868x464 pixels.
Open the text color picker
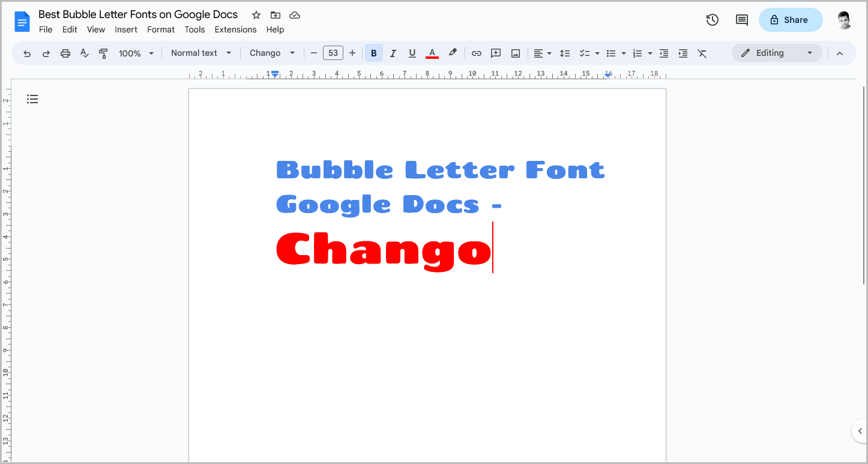pos(432,53)
